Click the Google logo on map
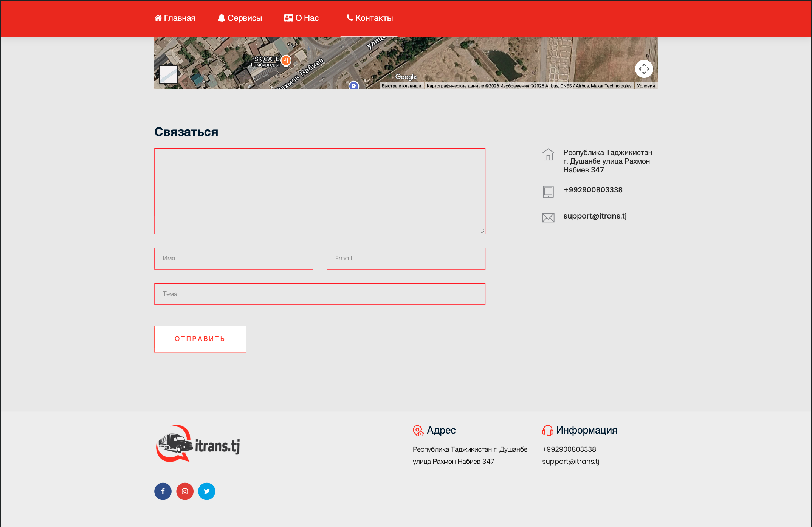 pyautogui.click(x=406, y=77)
